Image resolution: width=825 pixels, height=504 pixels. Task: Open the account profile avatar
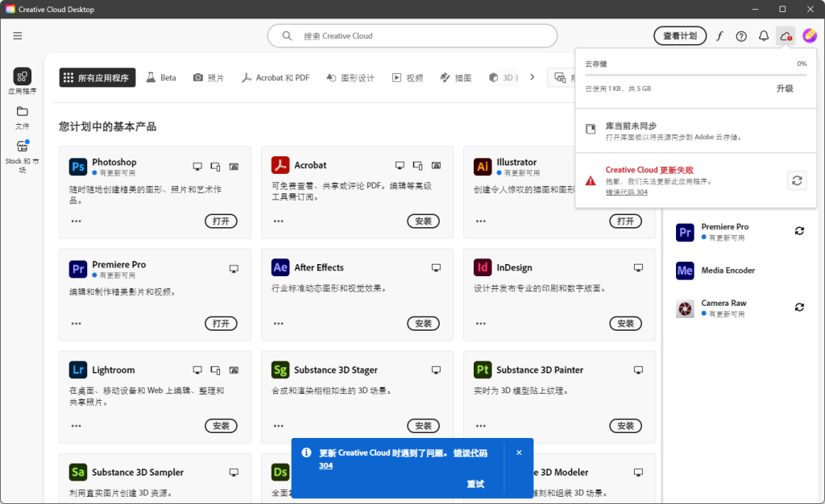click(809, 35)
